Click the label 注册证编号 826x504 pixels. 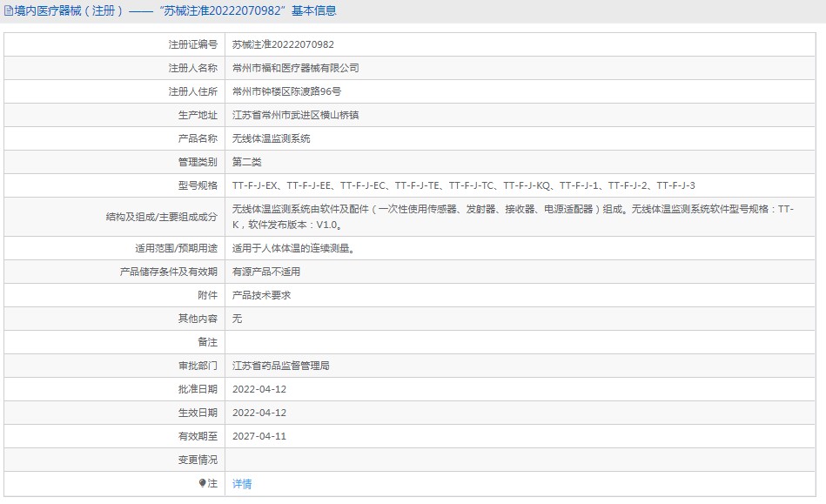pyautogui.click(x=193, y=44)
